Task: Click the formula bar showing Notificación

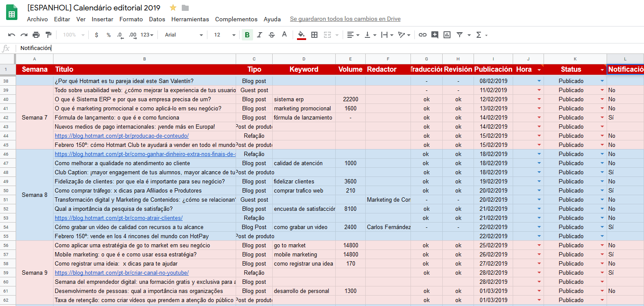Action: (330, 48)
